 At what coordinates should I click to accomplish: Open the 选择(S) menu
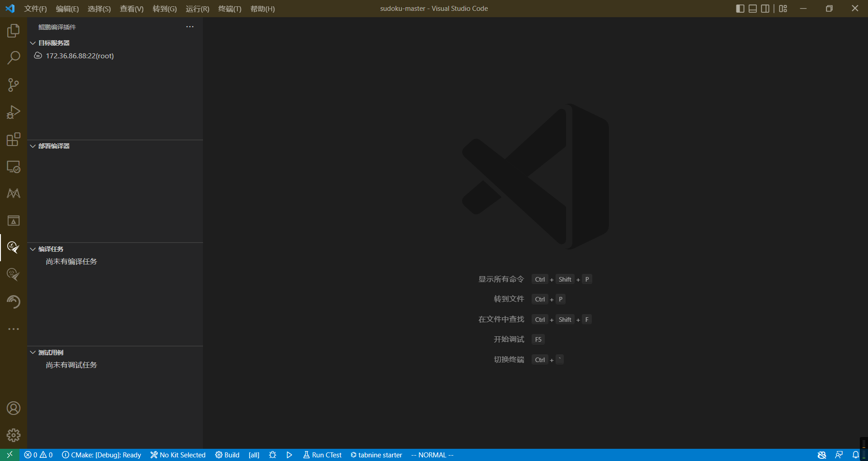pos(99,9)
